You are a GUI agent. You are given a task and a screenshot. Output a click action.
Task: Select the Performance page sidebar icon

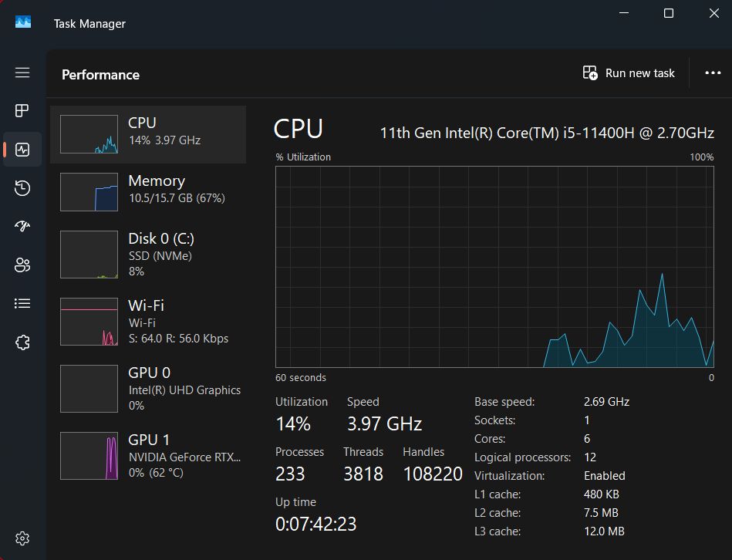pos(22,150)
